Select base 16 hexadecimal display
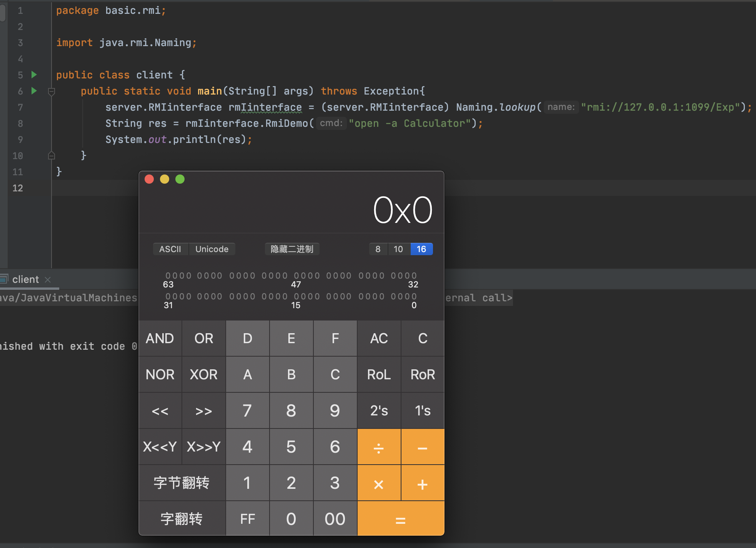Screen dimensions: 756x548 [421, 249]
